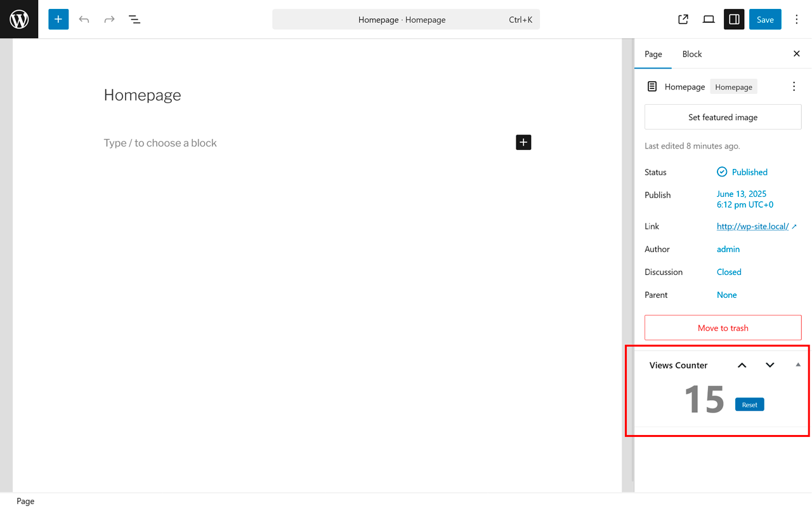Screen dimensions: 812x508
Task: Move Views Counter panel up
Action: coord(742,365)
